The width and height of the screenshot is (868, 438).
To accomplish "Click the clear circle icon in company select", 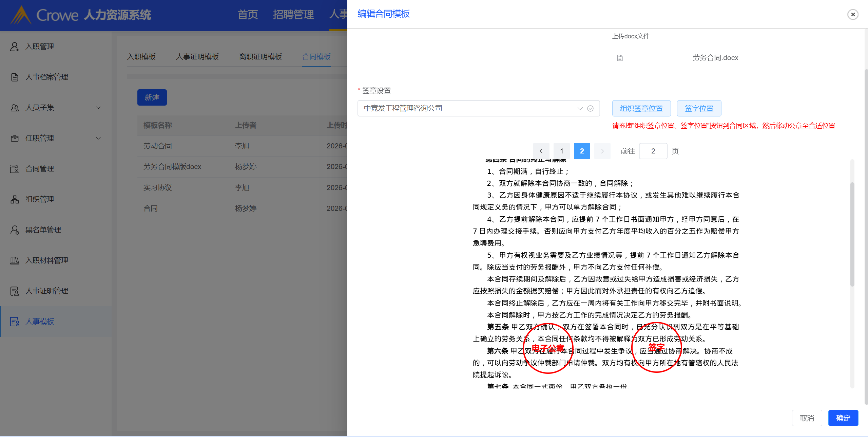I will 590,108.
